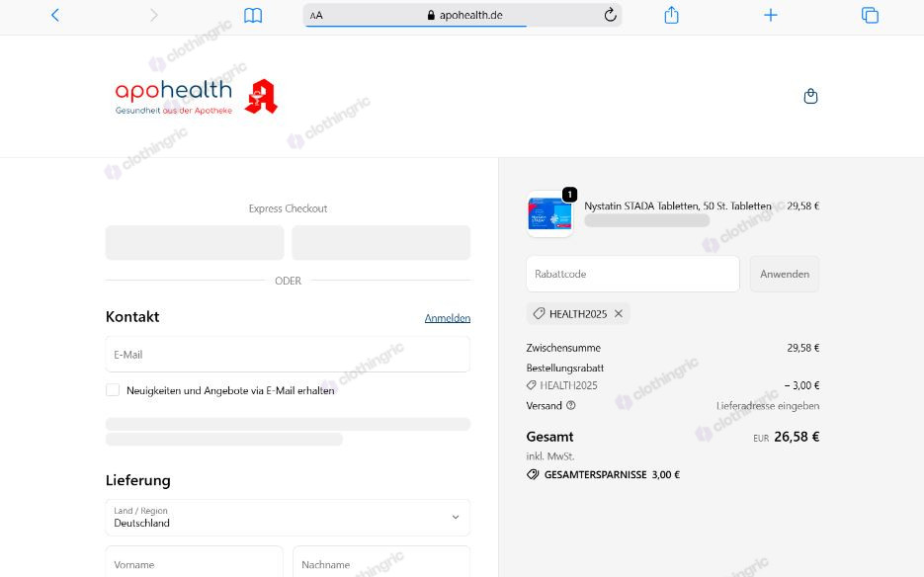The width and height of the screenshot is (924, 577).
Task: Open a new tab with the plus icon
Action: click(x=770, y=15)
